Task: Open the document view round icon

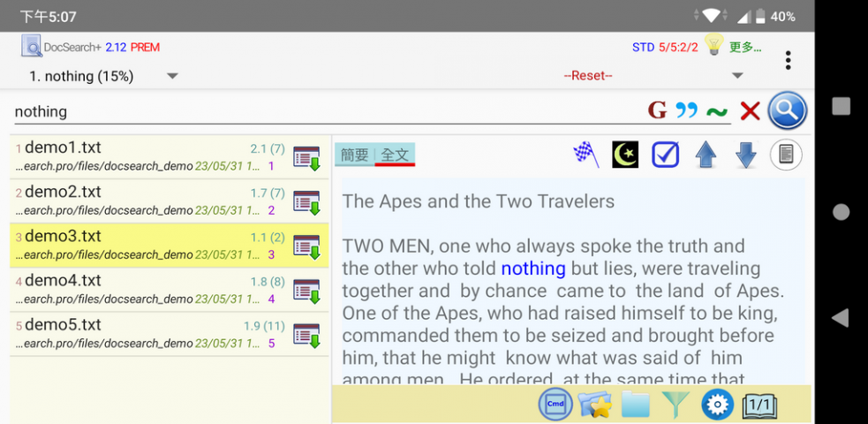Action: click(786, 155)
